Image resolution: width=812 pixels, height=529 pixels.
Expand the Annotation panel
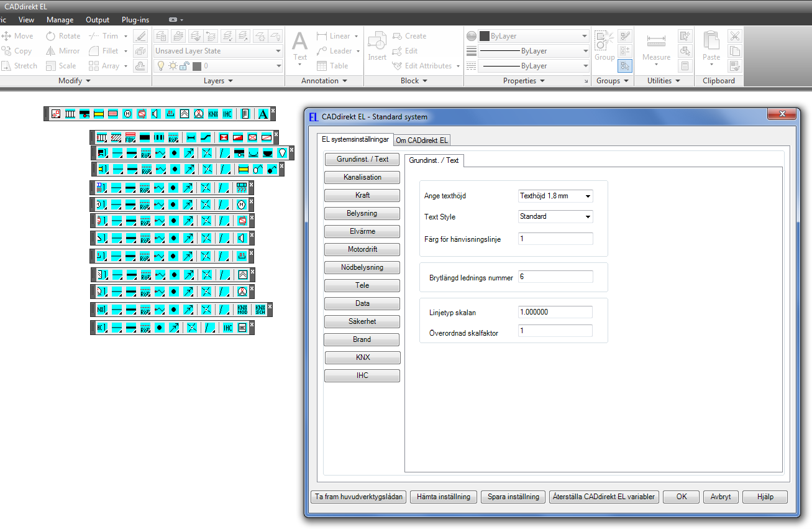[x=324, y=81]
